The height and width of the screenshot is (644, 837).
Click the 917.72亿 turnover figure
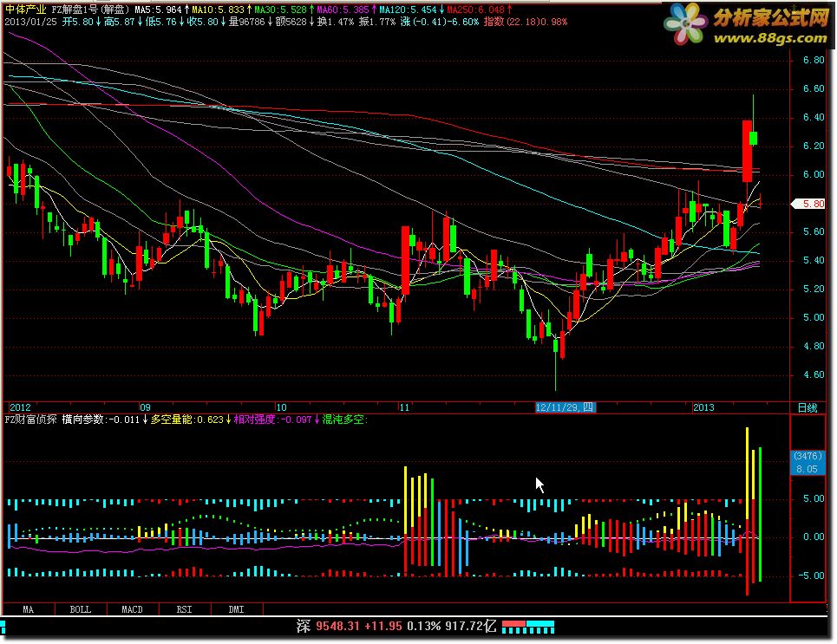[471, 626]
